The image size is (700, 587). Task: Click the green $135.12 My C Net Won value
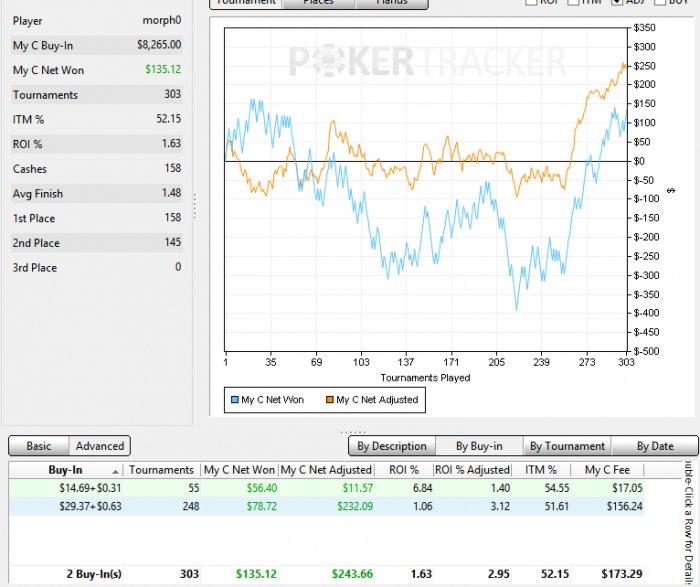tap(163, 69)
